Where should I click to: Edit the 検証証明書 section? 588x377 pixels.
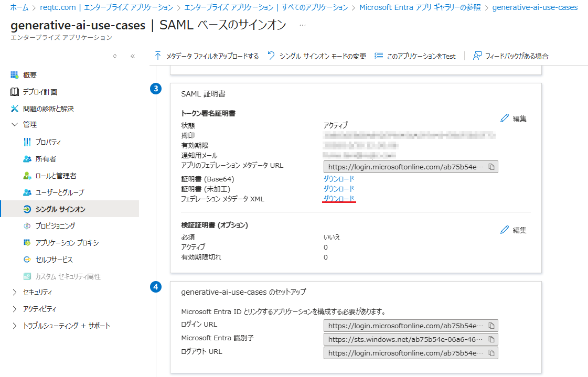tap(514, 230)
